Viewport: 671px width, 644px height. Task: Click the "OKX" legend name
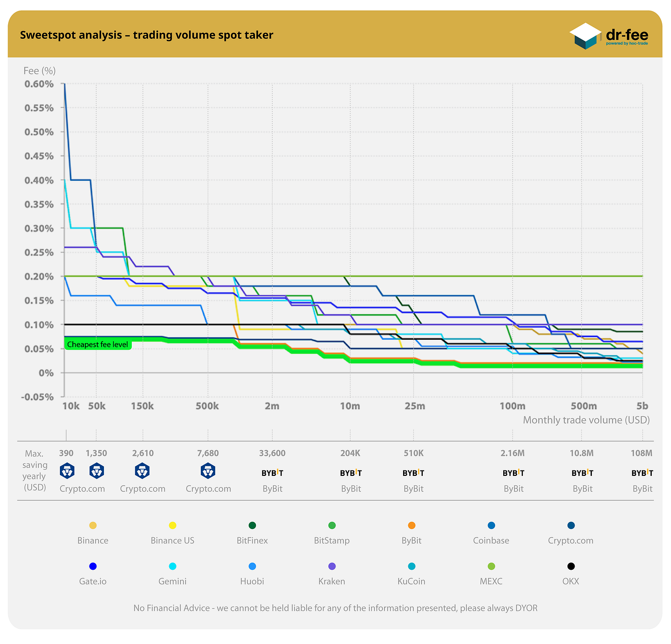(x=571, y=581)
